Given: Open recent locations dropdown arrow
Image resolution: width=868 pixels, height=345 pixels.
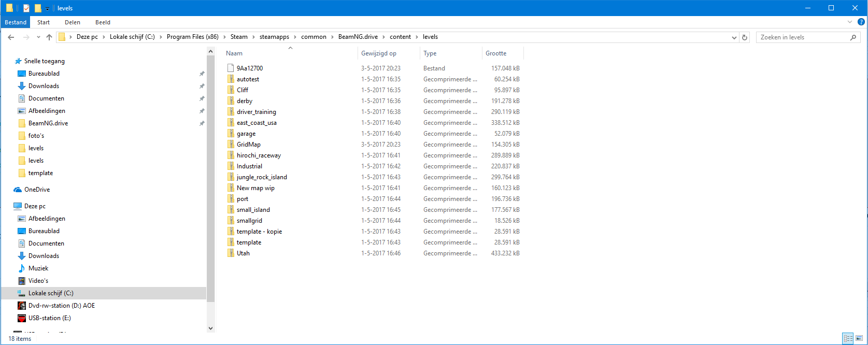Looking at the screenshot, I should pos(38,37).
